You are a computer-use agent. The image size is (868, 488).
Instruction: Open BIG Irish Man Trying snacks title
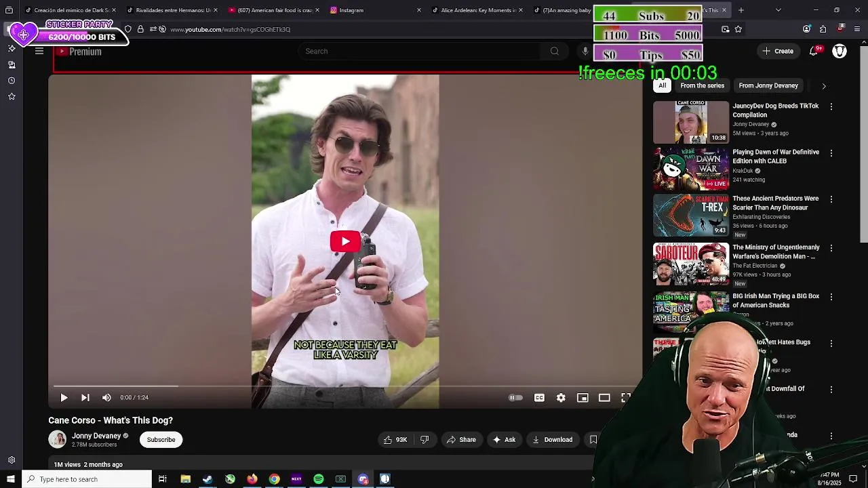(x=776, y=301)
